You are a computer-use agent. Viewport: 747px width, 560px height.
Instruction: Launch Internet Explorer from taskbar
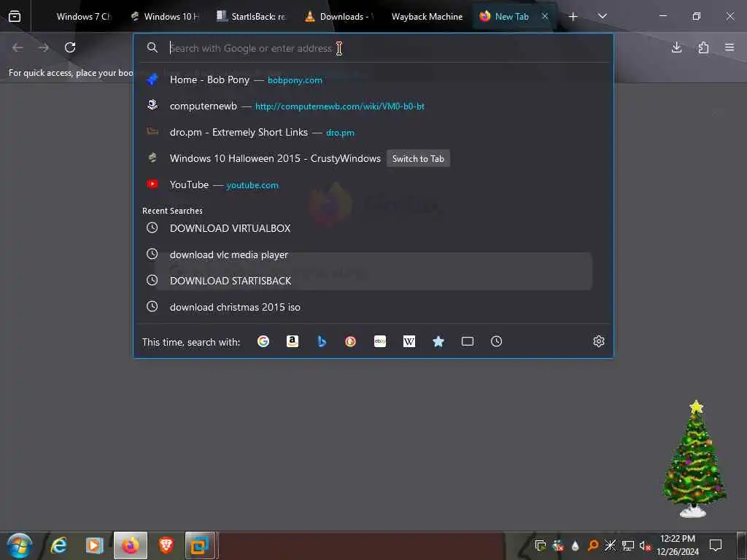tap(59, 545)
